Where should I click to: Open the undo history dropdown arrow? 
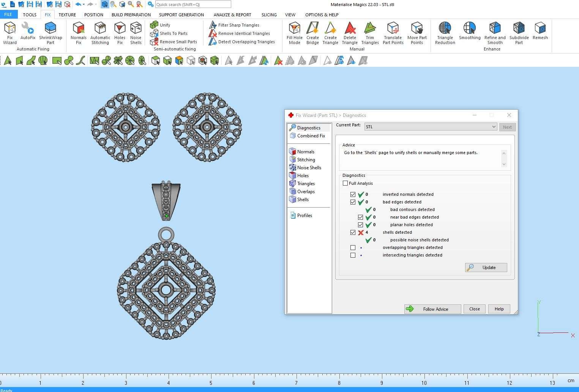[x=84, y=5]
